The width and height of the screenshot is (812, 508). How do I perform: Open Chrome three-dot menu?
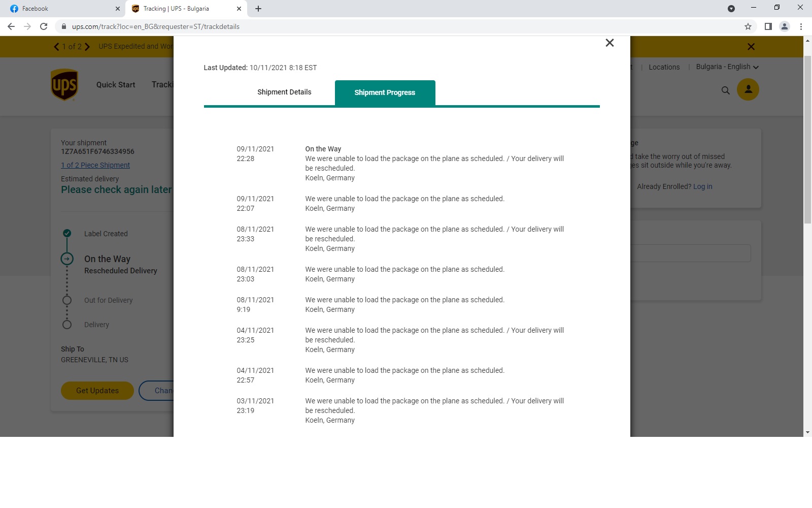tap(801, 26)
